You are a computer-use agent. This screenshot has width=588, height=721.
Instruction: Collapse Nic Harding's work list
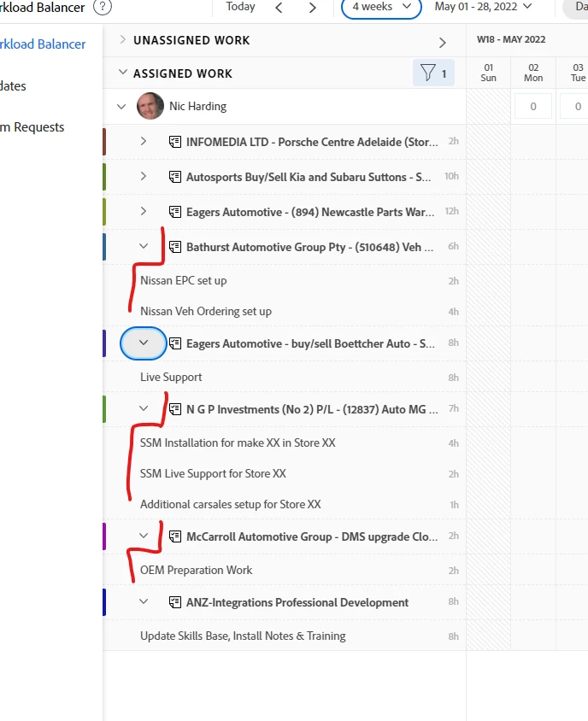(x=121, y=107)
